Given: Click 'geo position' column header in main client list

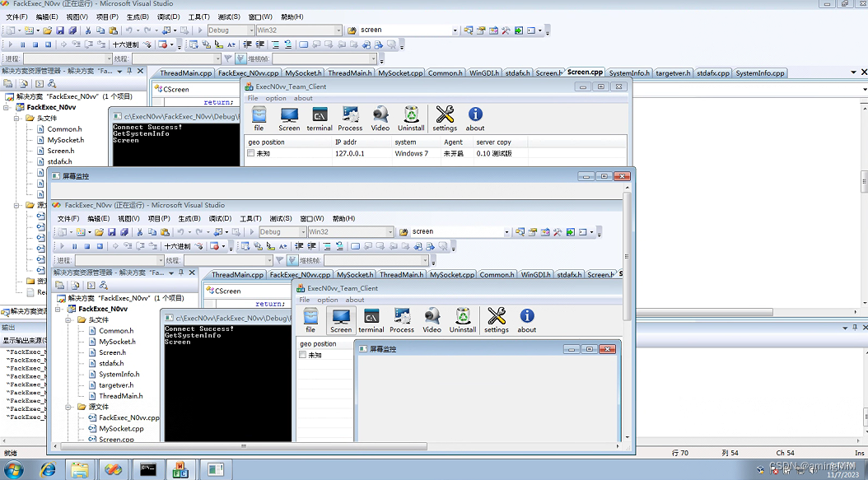Looking at the screenshot, I should [x=288, y=142].
